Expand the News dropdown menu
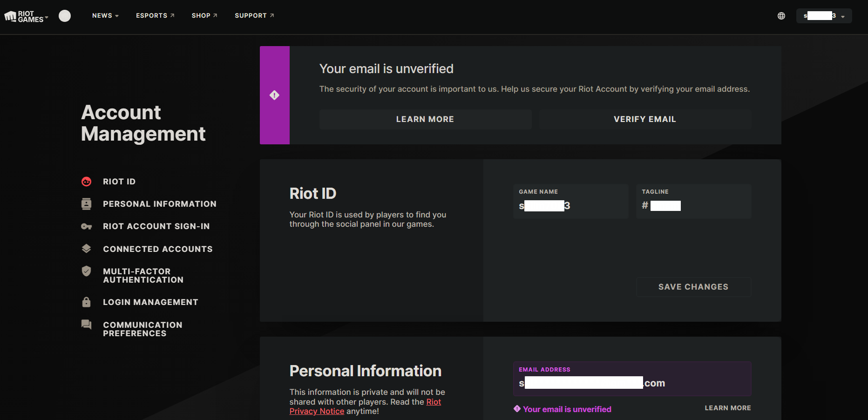 click(105, 16)
